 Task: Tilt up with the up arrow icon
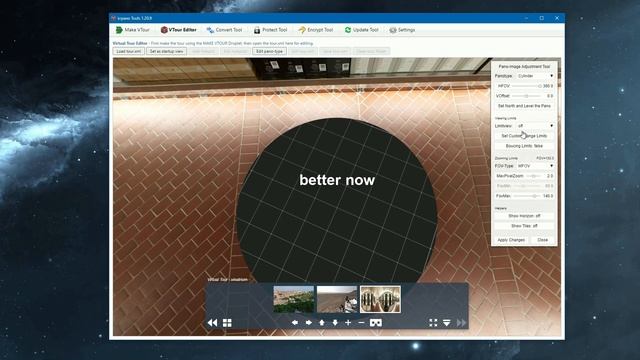pos(322,322)
